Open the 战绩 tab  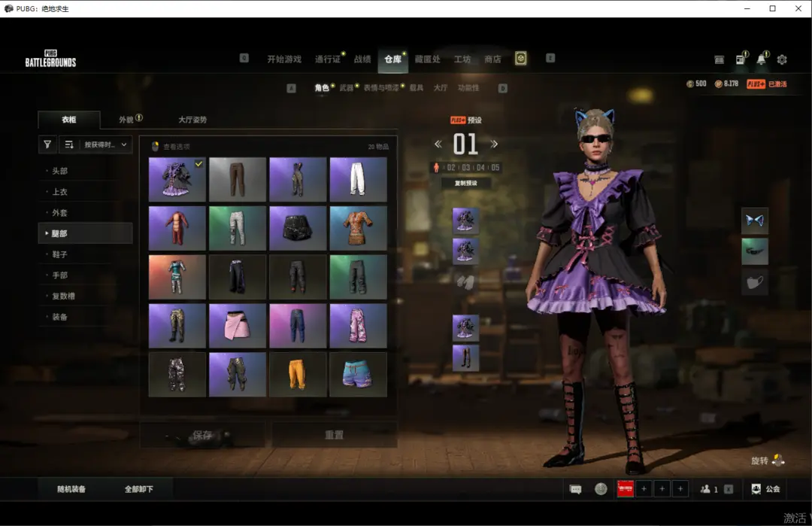point(362,59)
